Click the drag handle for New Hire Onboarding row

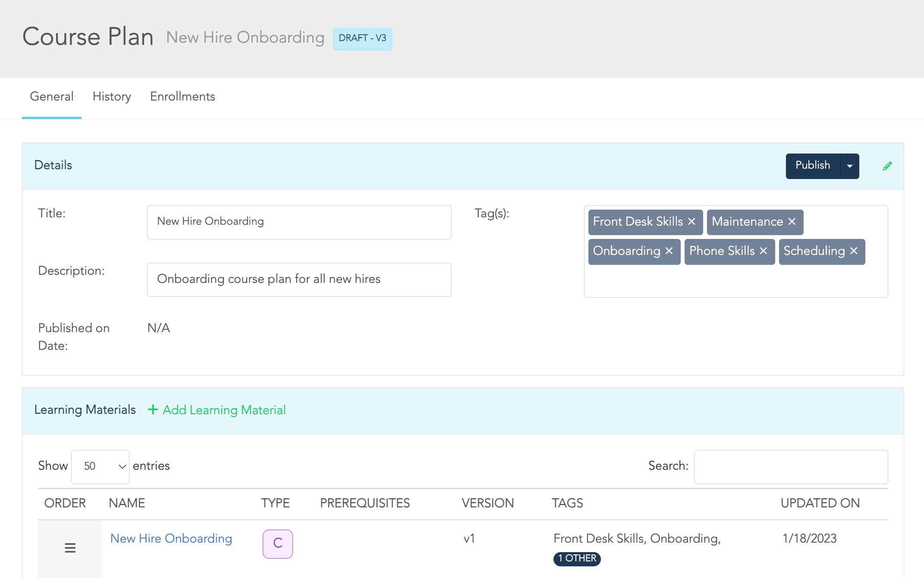tap(70, 548)
